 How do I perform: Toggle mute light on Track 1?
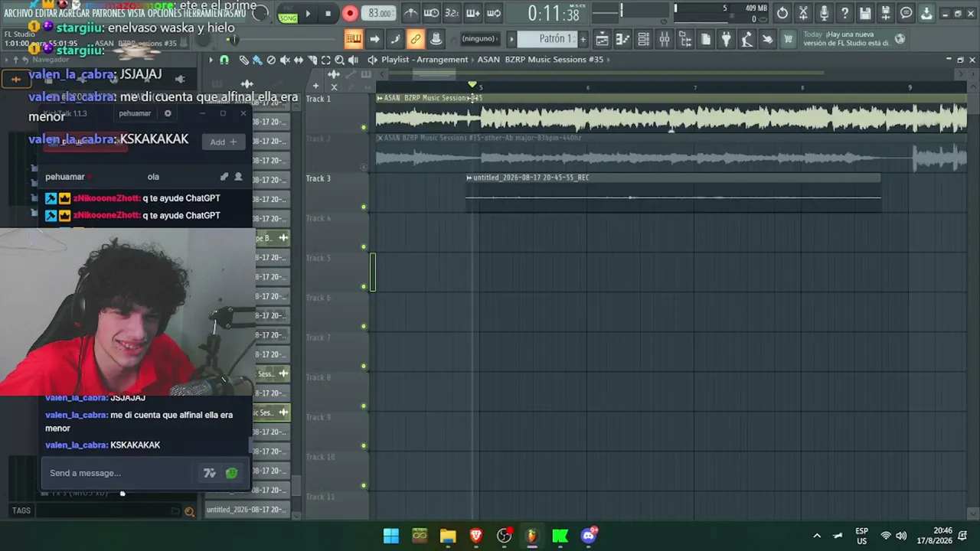pos(364,127)
